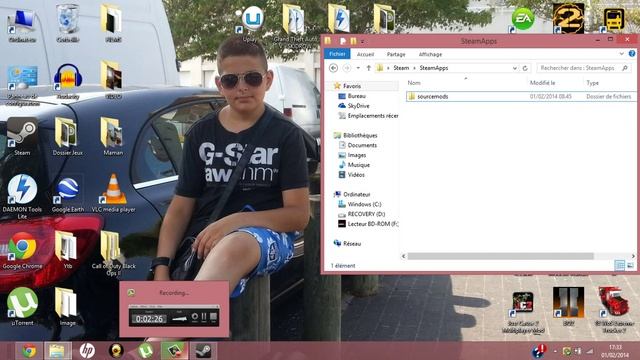This screenshot has height=360, width=640.
Task: Select the Google Chrome desktop icon
Action: point(22,251)
